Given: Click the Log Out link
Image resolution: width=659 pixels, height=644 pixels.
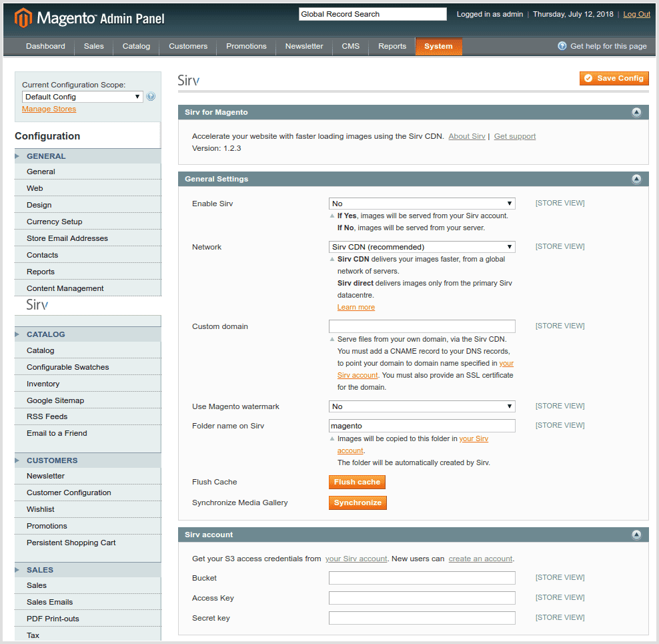Looking at the screenshot, I should 636,14.
